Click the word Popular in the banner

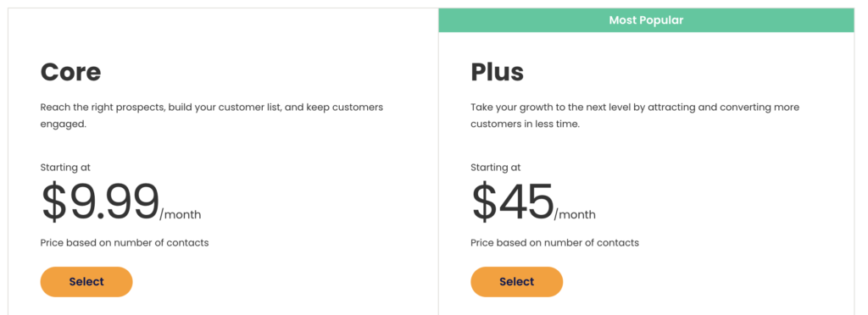tap(663, 20)
